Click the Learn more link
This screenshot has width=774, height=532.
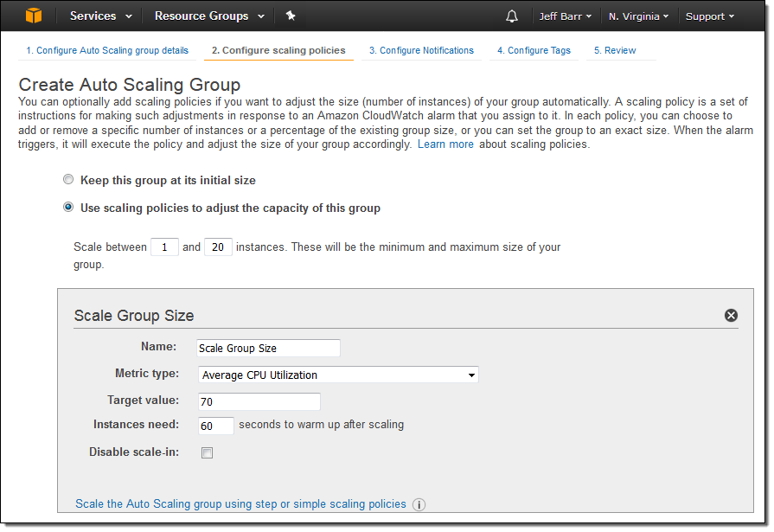pos(445,144)
